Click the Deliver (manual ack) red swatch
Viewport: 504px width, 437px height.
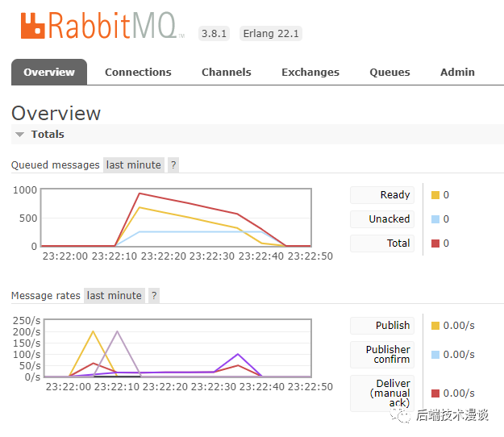(x=435, y=393)
